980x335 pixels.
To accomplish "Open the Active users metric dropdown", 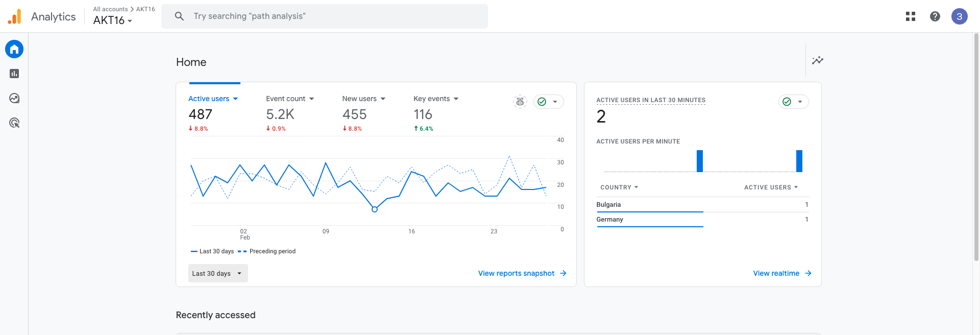I will click(x=213, y=99).
